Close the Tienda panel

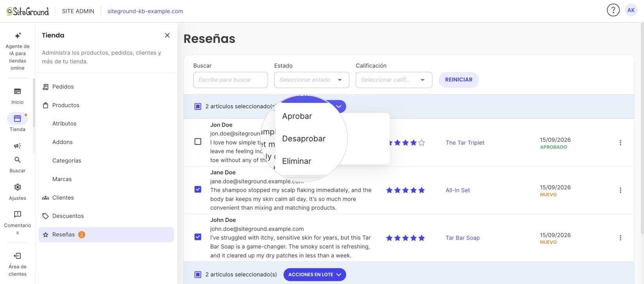167,35
